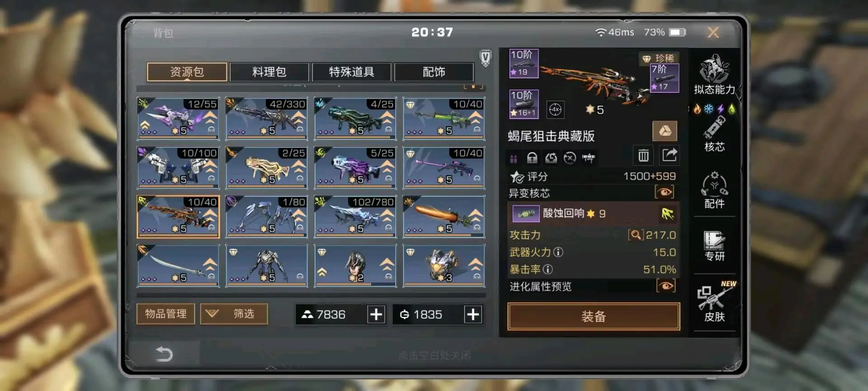Open the 专研 research icon
868x391 pixels.
[714, 246]
